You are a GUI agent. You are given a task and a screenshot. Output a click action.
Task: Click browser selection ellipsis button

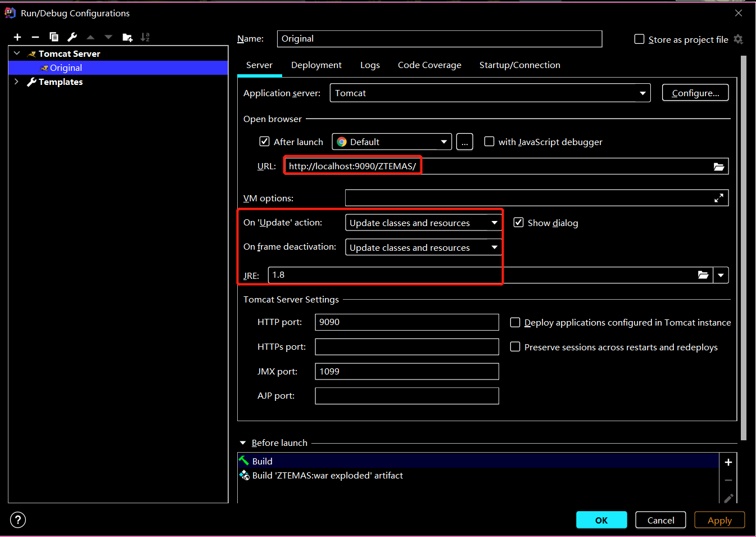pos(464,142)
